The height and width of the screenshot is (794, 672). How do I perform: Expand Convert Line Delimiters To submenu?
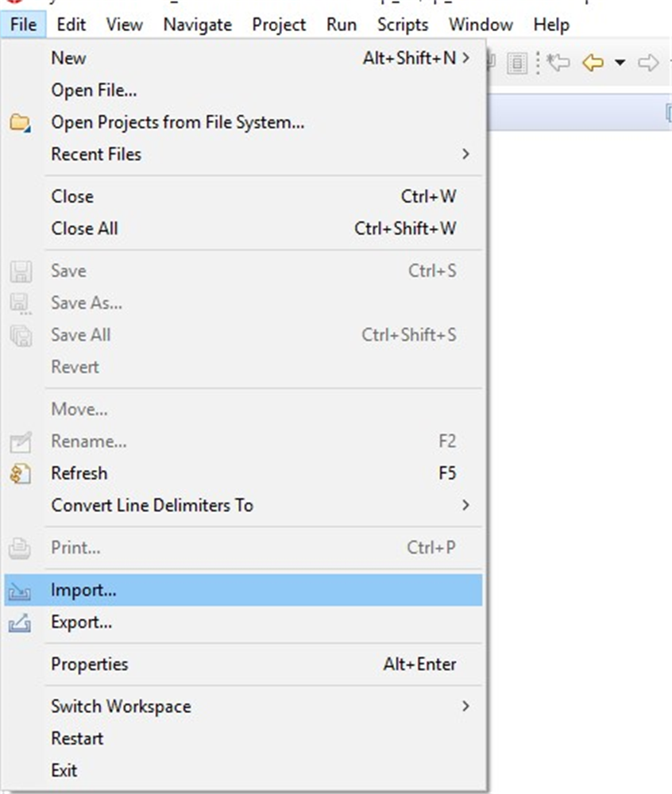[466, 505]
